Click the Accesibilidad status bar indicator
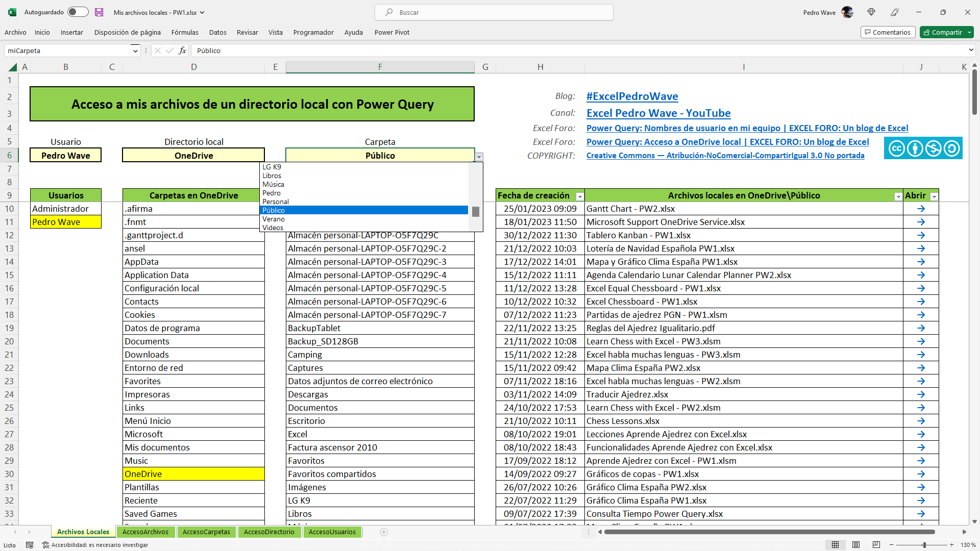This screenshot has width=980, height=551. (95, 545)
